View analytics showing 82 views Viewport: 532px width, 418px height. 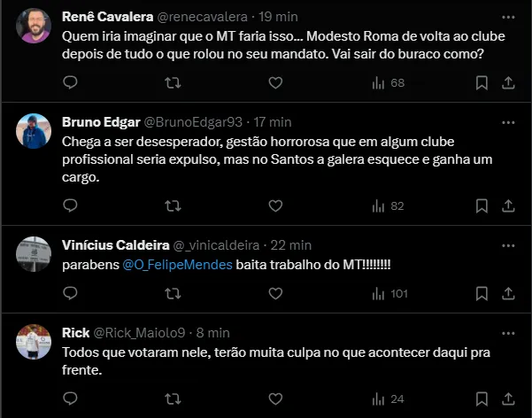[x=388, y=205]
